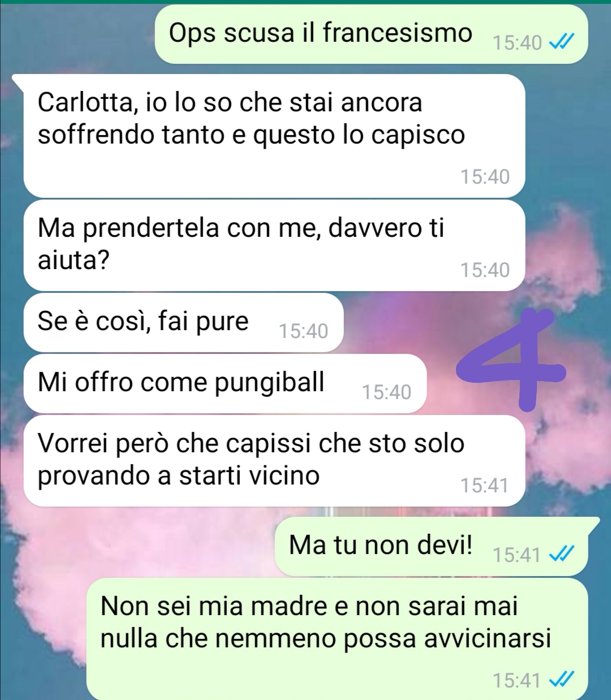Select the 'Non sei mia madre' sent message
611x700 pixels.
pyautogui.click(x=337, y=639)
